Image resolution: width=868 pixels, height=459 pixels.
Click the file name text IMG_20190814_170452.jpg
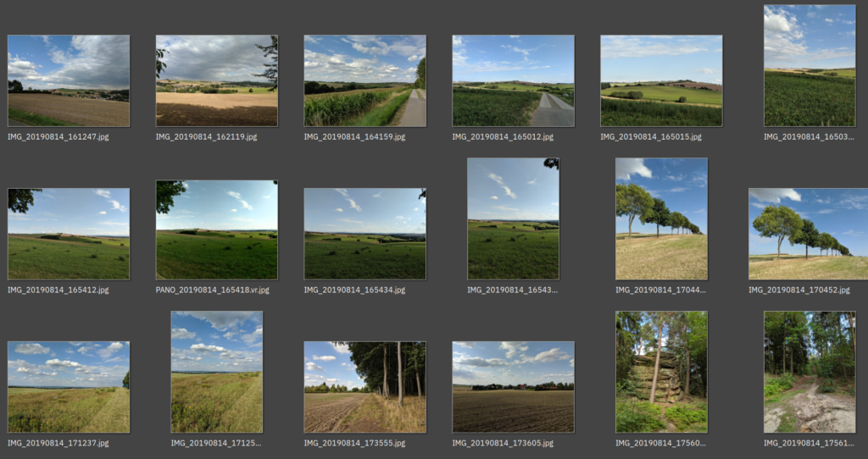(799, 290)
